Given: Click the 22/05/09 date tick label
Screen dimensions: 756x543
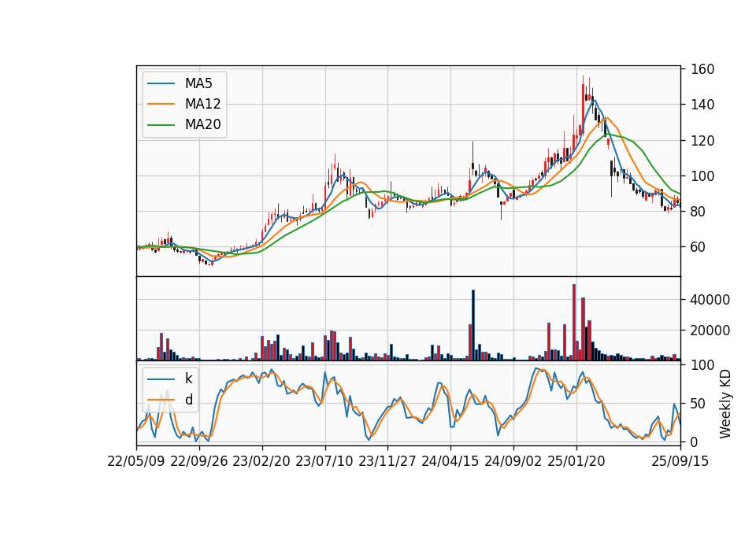Looking at the screenshot, I should pyautogui.click(x=136, y=461).
